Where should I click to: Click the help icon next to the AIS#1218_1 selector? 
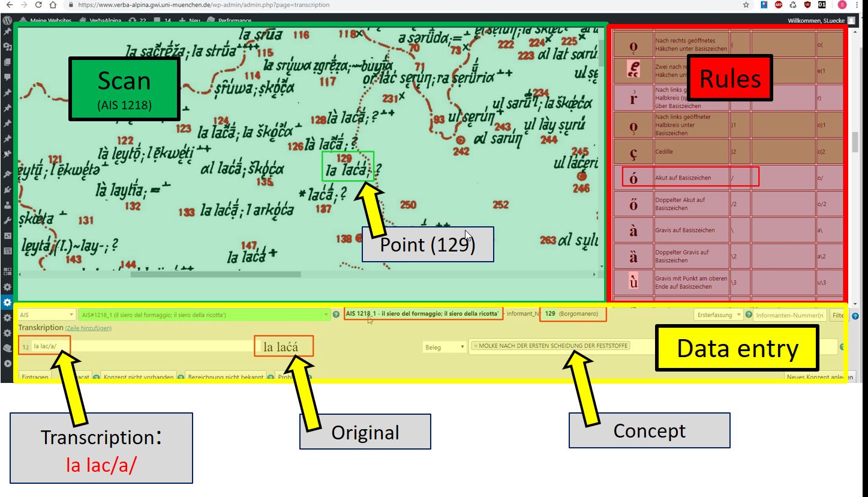click(336, 315)
